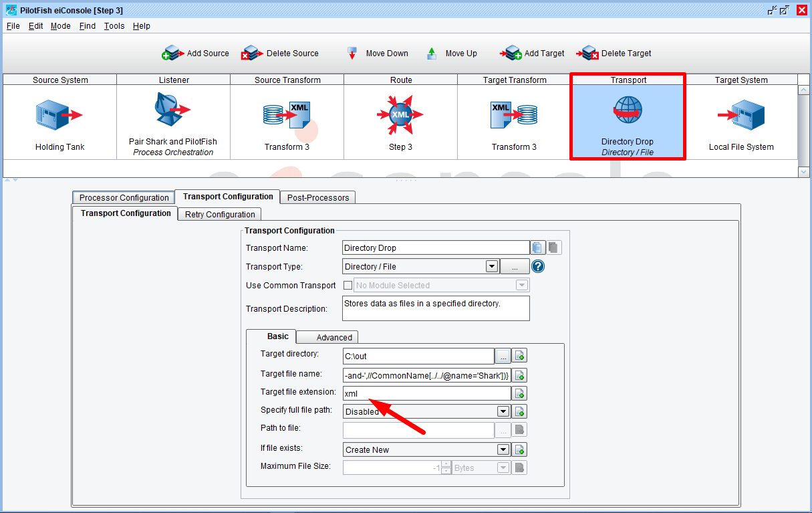
Task: Click the Maximum File Size stepper arrows
Action: 446,468
